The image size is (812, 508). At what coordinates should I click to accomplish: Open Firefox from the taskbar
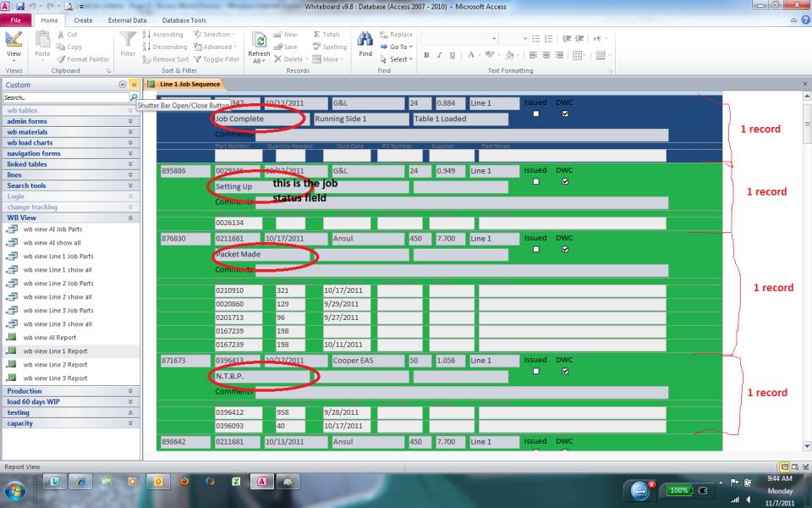tap(184, 482)
